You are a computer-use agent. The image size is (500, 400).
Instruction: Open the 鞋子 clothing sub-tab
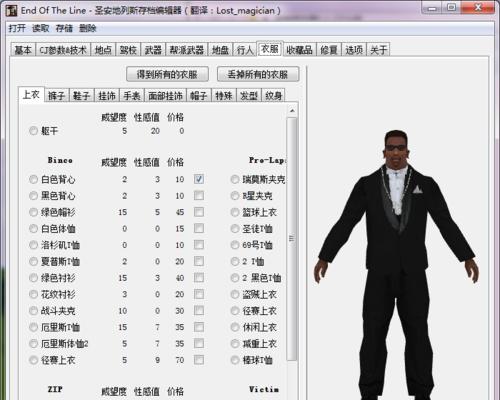pyautogui.click(x=82, y=96)
